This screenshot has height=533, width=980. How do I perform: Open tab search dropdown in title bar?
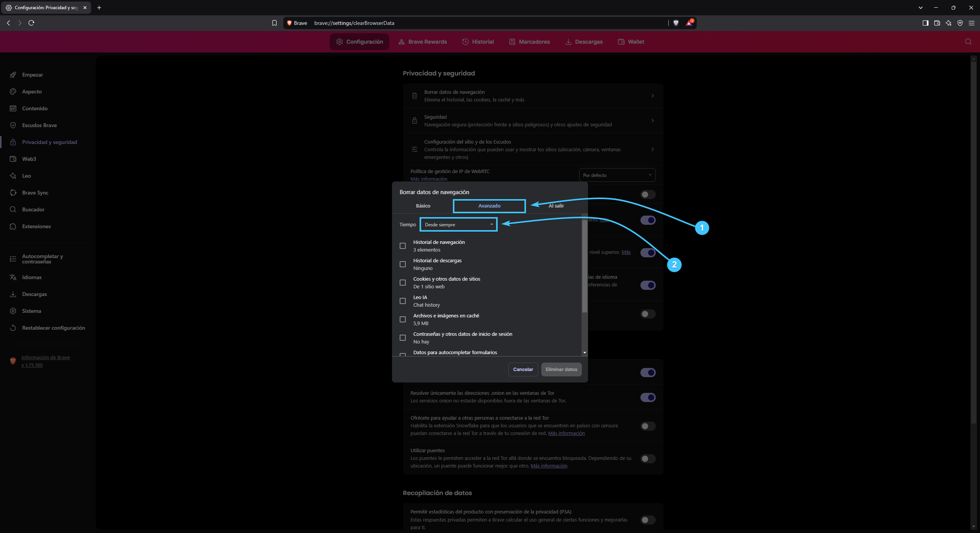921,8
